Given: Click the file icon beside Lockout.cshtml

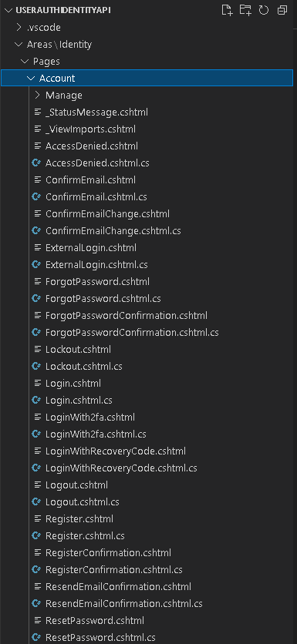Looking at the screenshot, I should tap(38, 350).
